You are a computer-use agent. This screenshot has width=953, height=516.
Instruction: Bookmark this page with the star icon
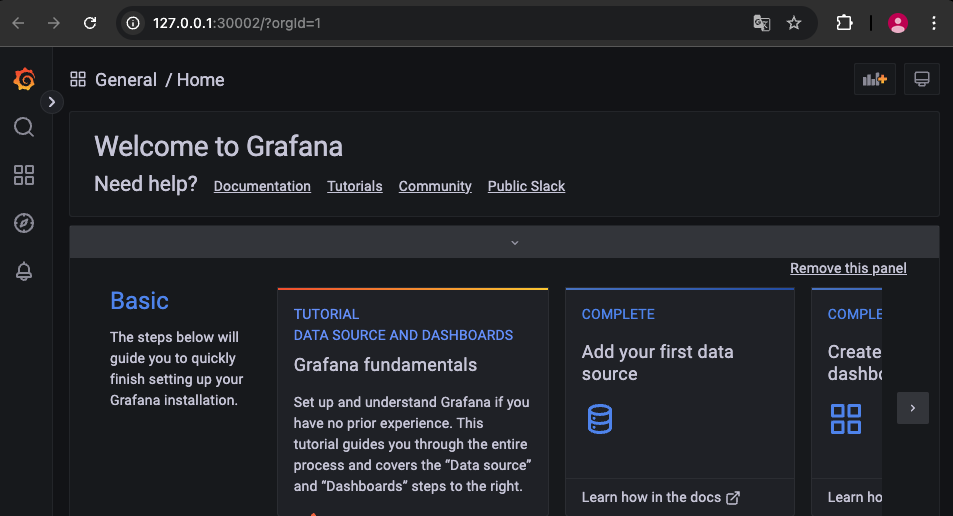point(794,23)
